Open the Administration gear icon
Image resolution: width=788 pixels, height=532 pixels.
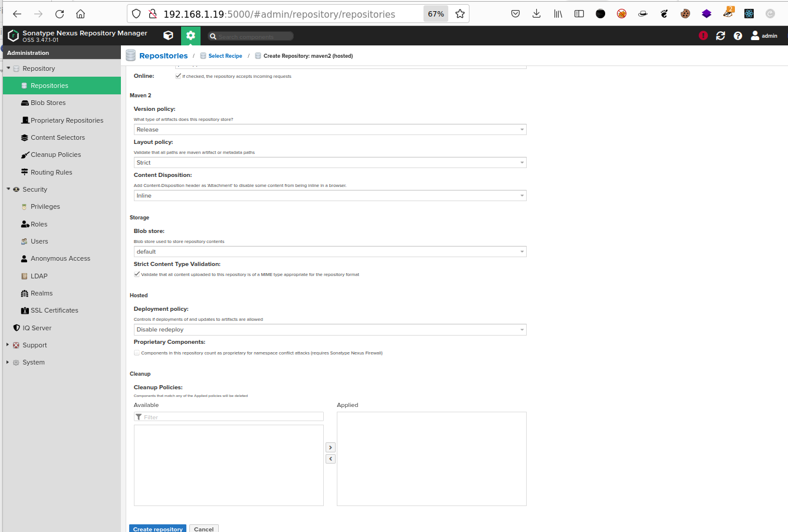[191, 35]
